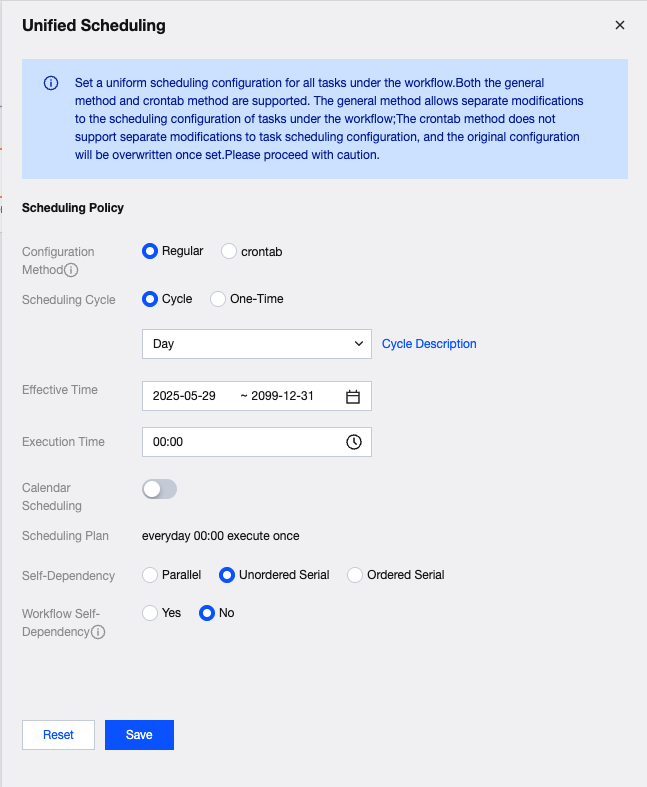
Task: Set Self-Dependency to Ordered Serial
Action: click(x=355, y=575)
